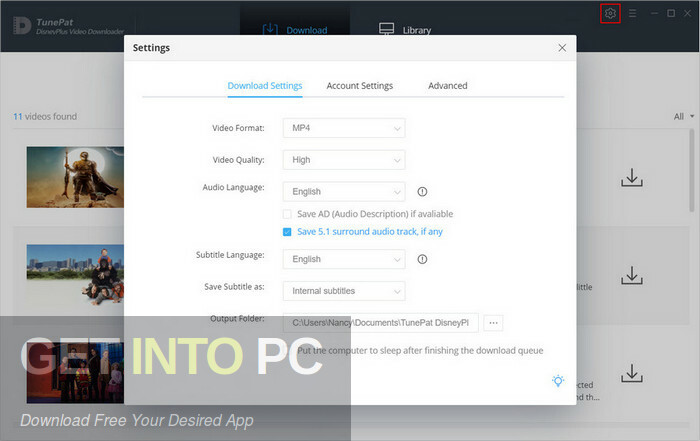Click the Subtitle Language info icon

(422, 259)
